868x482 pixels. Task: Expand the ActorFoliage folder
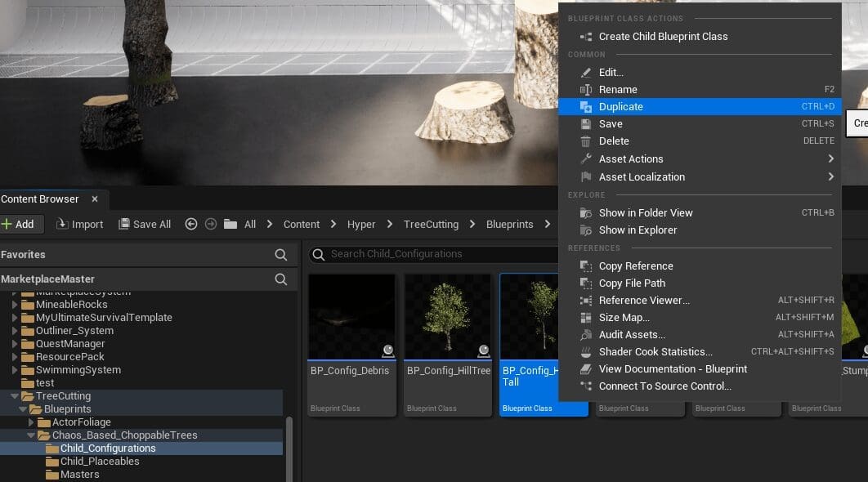pos(31,422)
